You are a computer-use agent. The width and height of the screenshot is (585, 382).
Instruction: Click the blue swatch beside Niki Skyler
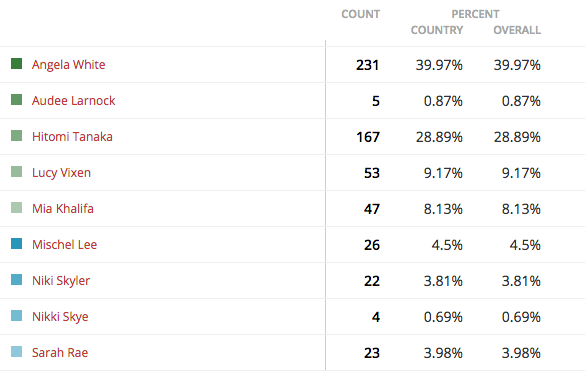pos(16,279)
